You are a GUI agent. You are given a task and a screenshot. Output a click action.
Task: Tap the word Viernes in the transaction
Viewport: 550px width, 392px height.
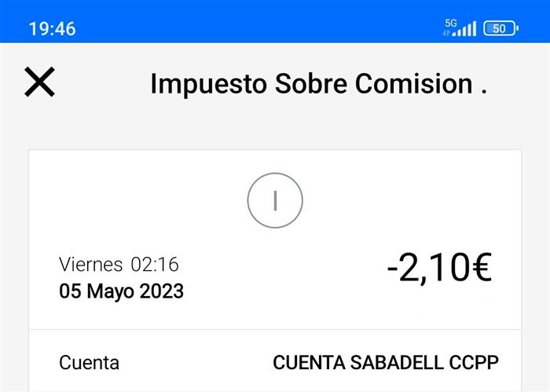91,265
